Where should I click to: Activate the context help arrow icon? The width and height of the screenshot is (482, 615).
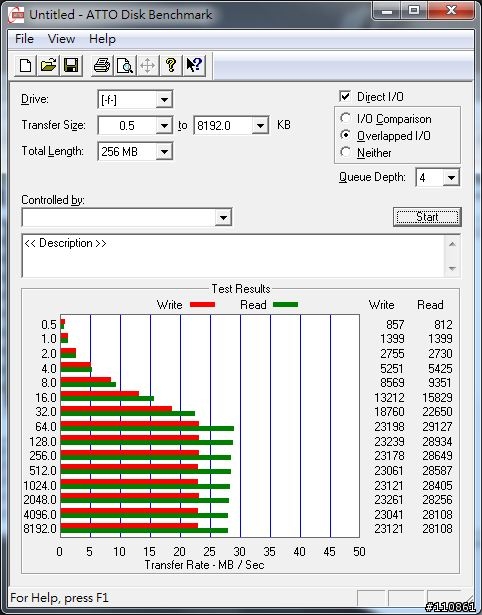[x=194, y=65]
